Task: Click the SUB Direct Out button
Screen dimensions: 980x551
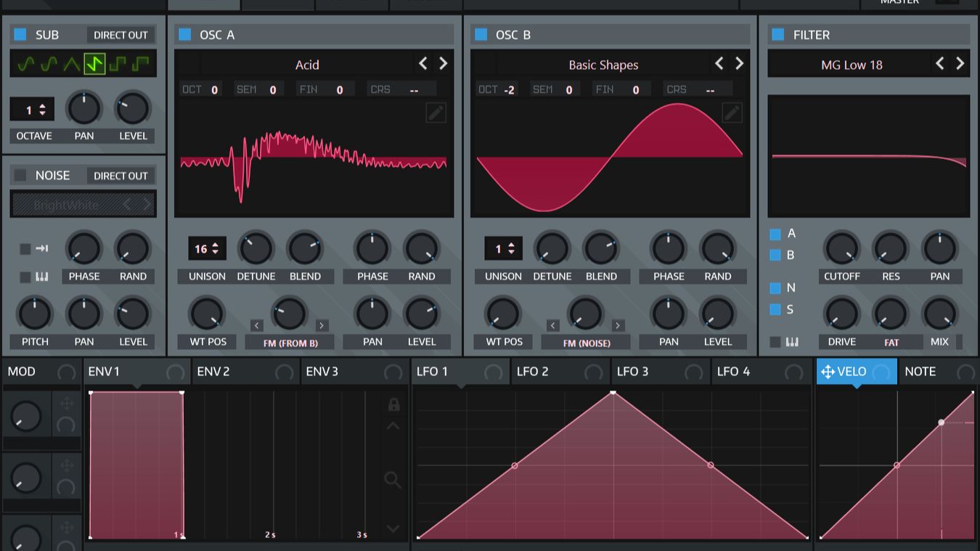Action: click(x=121, y=35)
